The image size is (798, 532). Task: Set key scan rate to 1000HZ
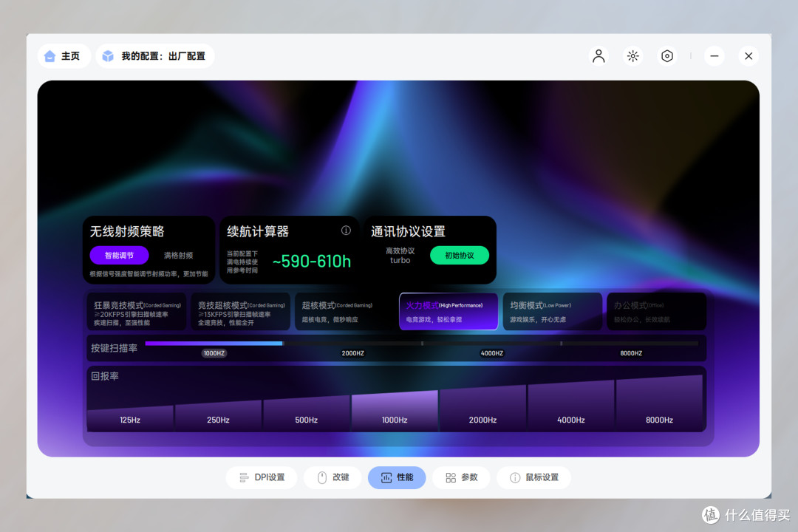tap(214, 352)
